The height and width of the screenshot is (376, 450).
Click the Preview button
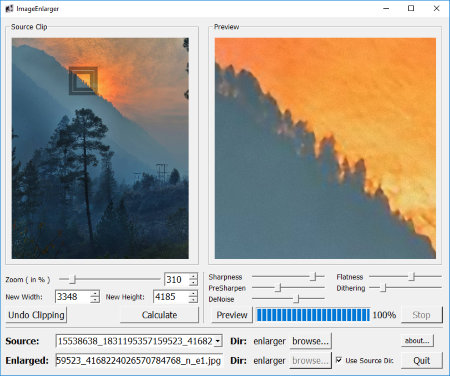[x=232, y=315]
